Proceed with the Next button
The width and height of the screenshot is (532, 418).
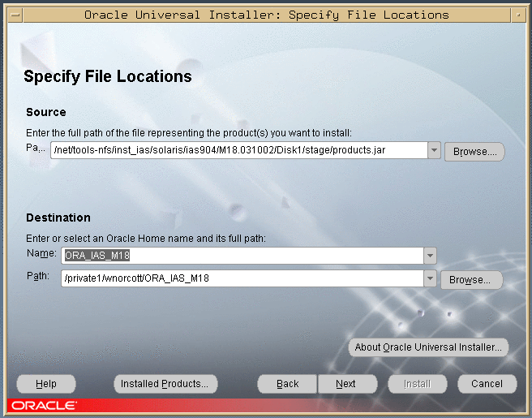pyautogui.click(x=347, y=384)
